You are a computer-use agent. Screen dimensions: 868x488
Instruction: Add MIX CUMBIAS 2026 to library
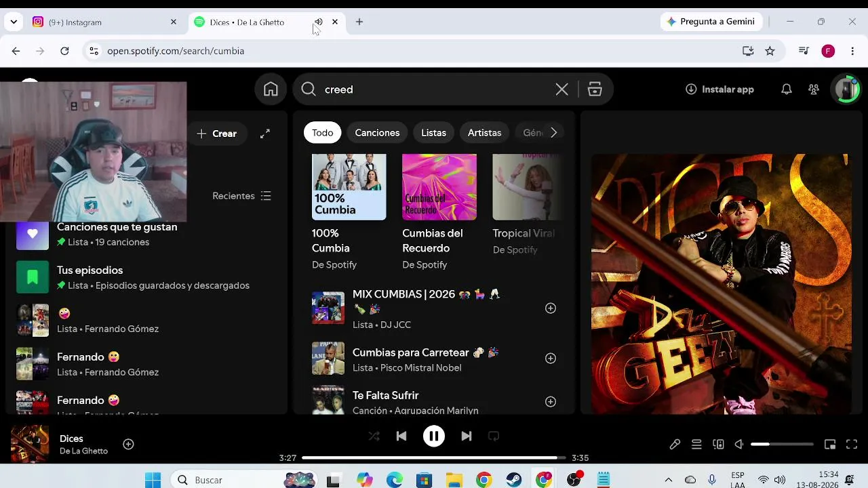(x=551, y=308)
